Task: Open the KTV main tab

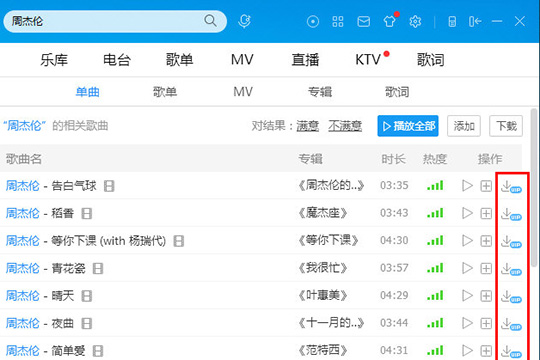Action: tap(368, 60)
